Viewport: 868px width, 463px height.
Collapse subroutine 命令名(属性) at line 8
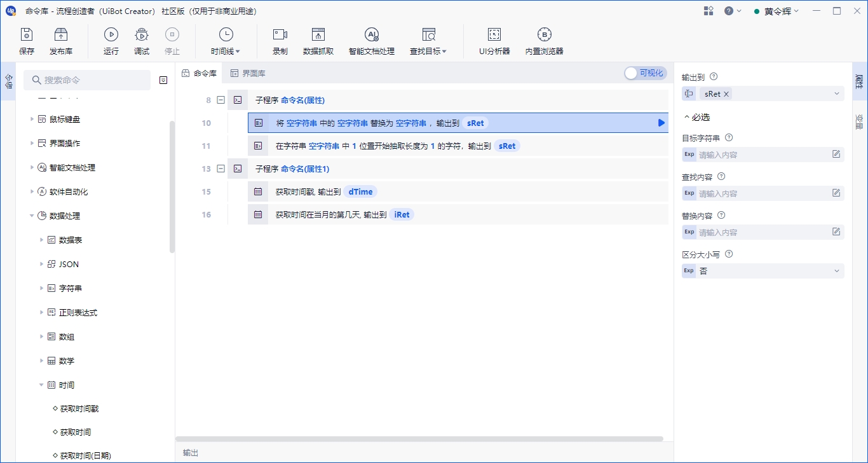(220, 100)
